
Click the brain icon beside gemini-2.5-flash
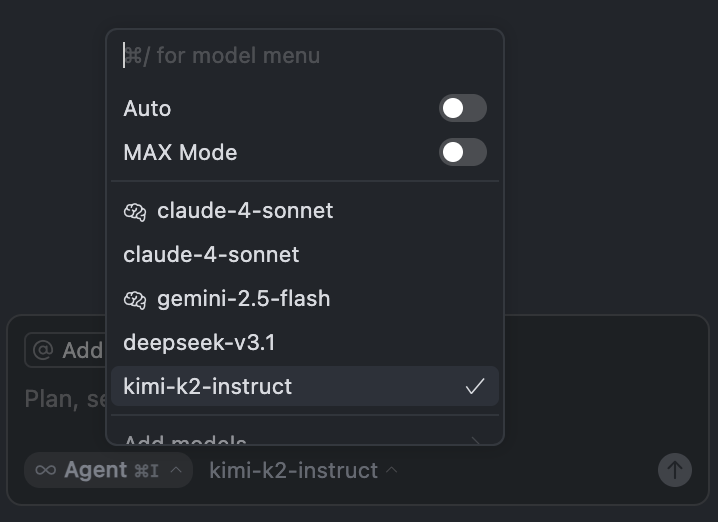[x=135, y=300]
